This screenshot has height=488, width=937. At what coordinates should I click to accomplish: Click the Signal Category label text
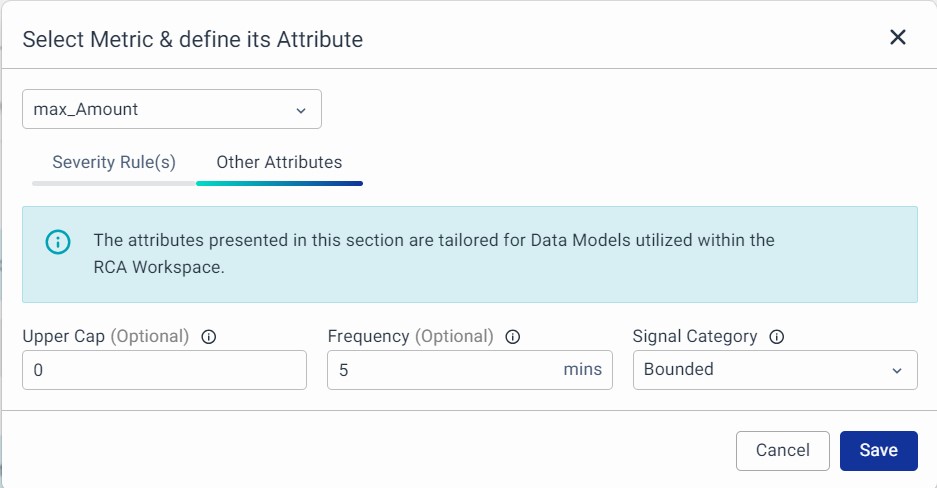695,337
